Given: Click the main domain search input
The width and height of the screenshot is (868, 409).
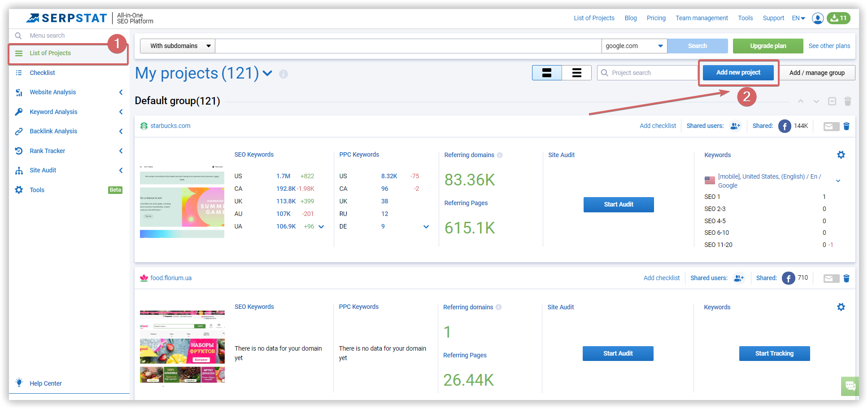Looking at the screenshot, I should point(408,46).
